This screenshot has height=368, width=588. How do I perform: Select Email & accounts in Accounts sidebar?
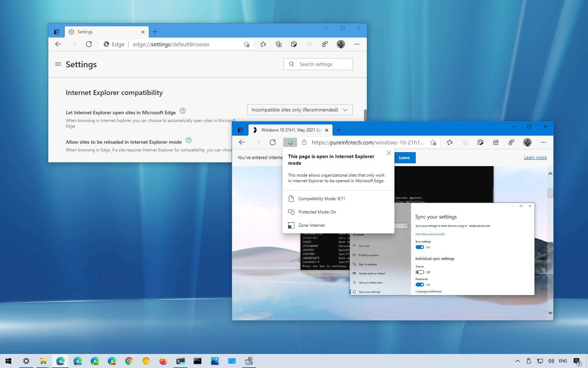[369, 255]
